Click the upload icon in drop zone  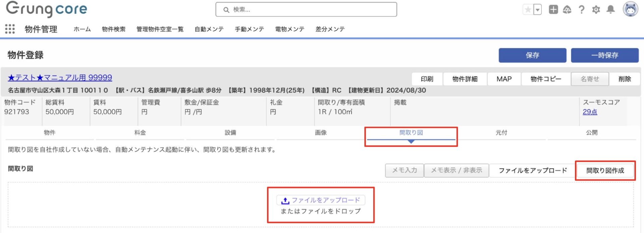tap(285, 200)
